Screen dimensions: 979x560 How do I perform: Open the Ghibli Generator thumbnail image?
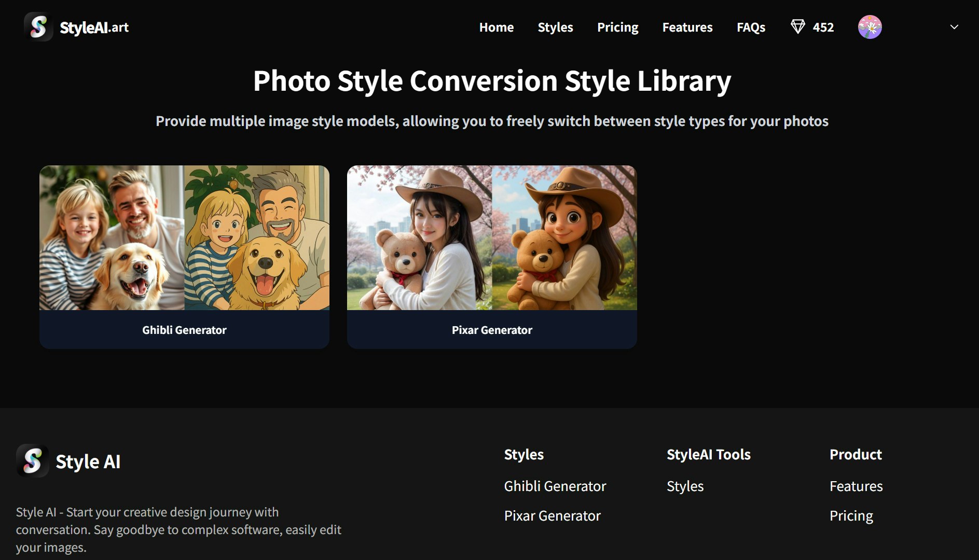[184, 237]
